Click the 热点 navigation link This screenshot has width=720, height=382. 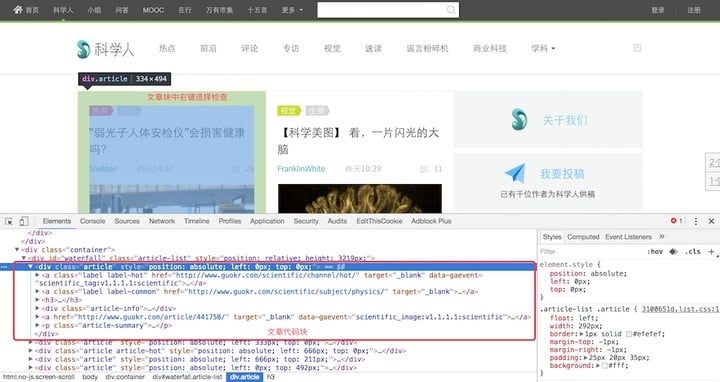pyautogui.click(x=167, y=48)
